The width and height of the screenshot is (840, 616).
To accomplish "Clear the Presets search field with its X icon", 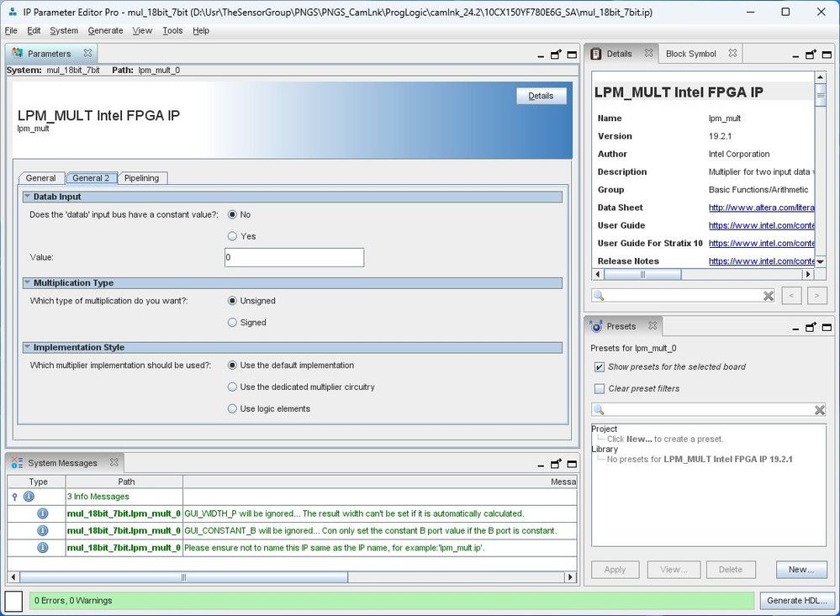I will [820, 410].
